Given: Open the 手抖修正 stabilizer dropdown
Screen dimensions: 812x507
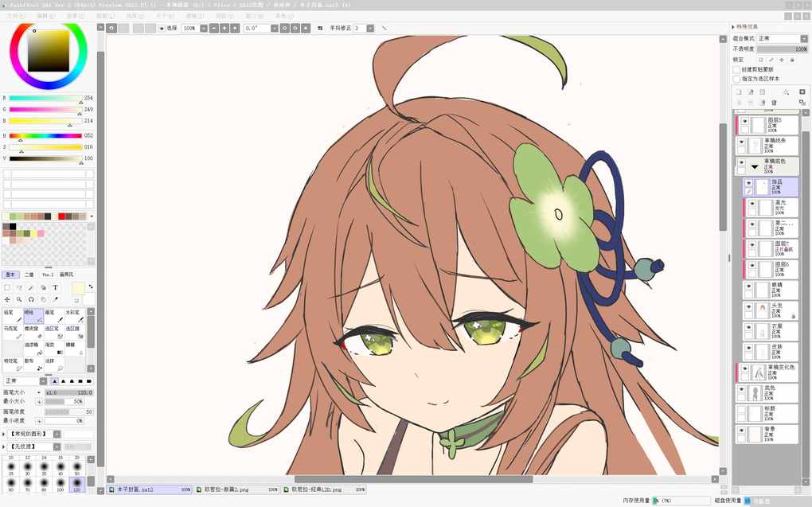Looking at the screenshot, I should [x=370, y=28].
